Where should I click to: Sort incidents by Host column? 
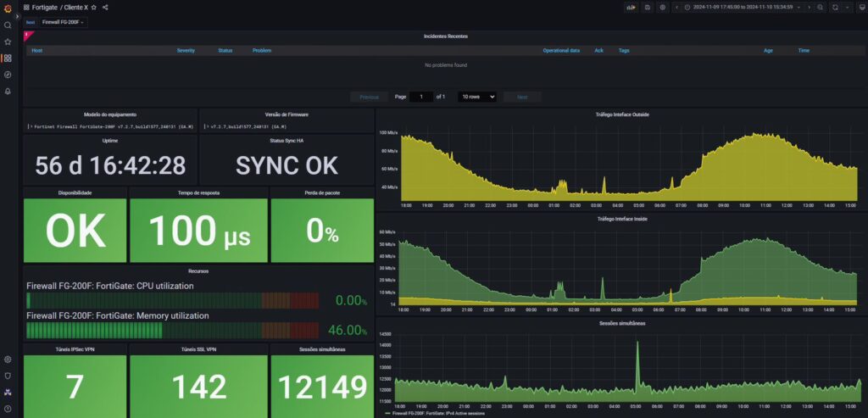coord(37,50)
